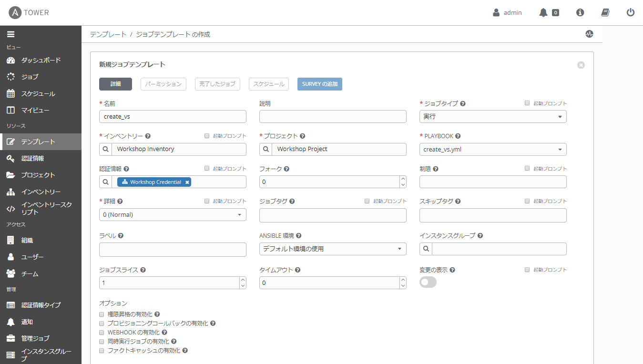Go to インベントリー in sidebar

pyautogui.click(x=41, y=192)
